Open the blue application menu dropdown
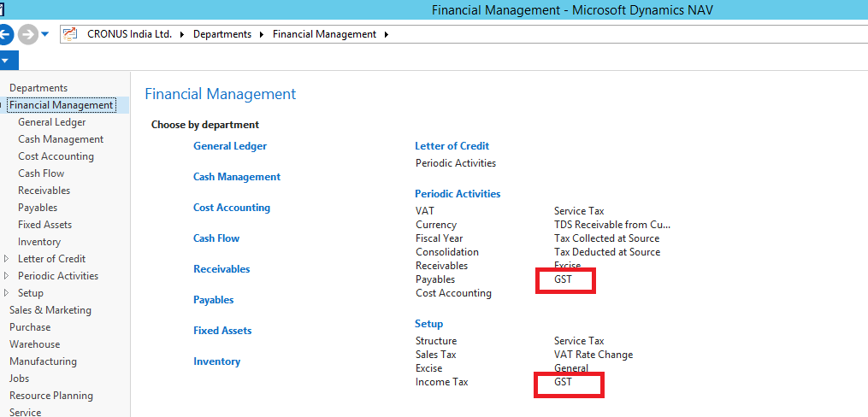 point(7,61)
